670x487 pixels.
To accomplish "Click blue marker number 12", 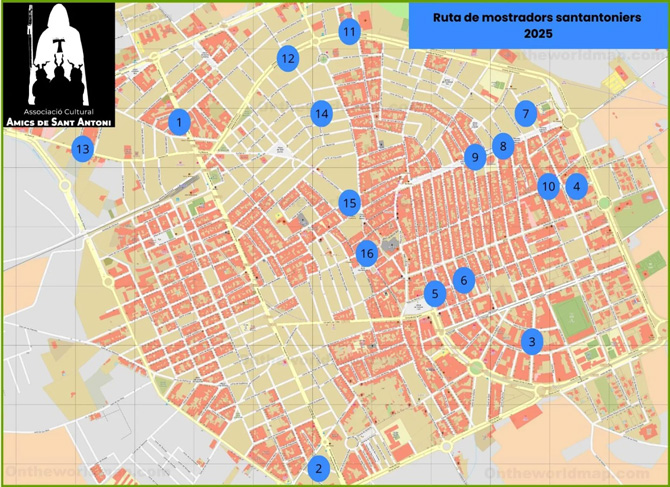I will 288,58.
